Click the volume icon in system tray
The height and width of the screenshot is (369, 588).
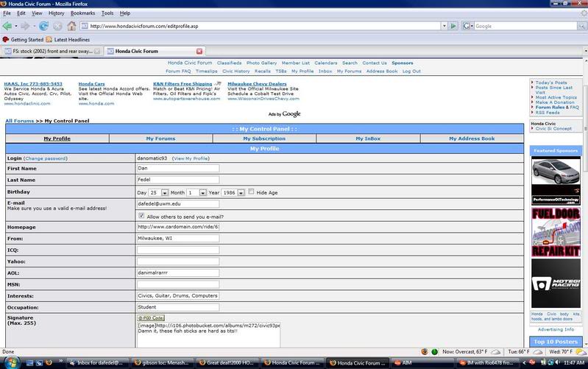[557, 362]
